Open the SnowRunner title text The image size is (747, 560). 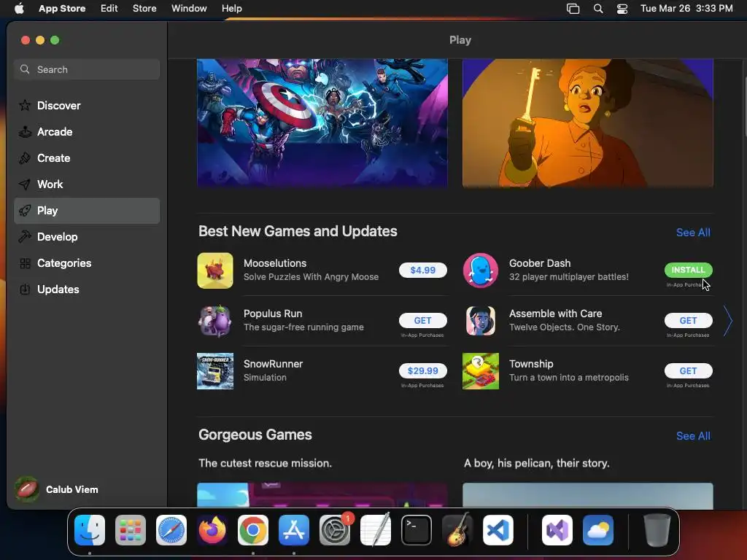[x=273, y=364]
